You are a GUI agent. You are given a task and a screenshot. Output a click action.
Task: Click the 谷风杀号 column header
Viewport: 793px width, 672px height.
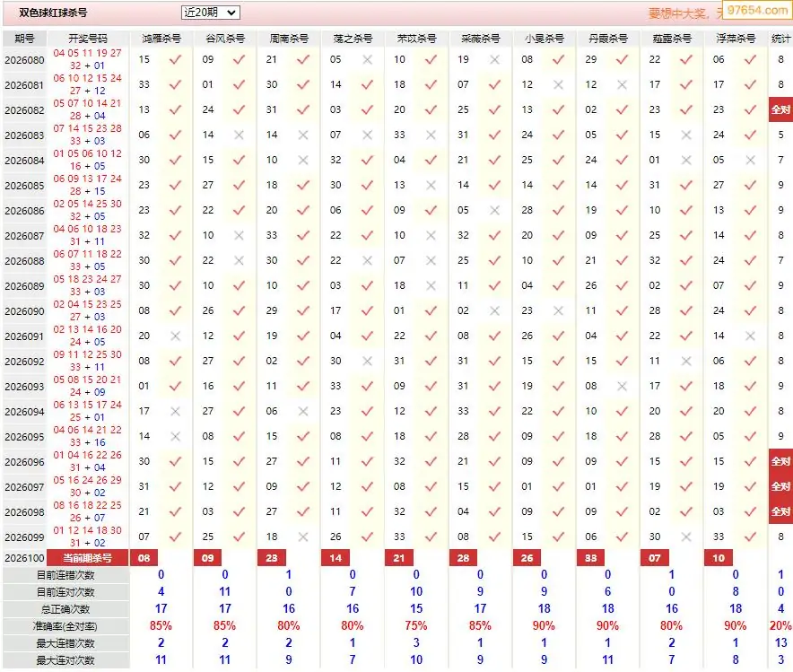225,39
